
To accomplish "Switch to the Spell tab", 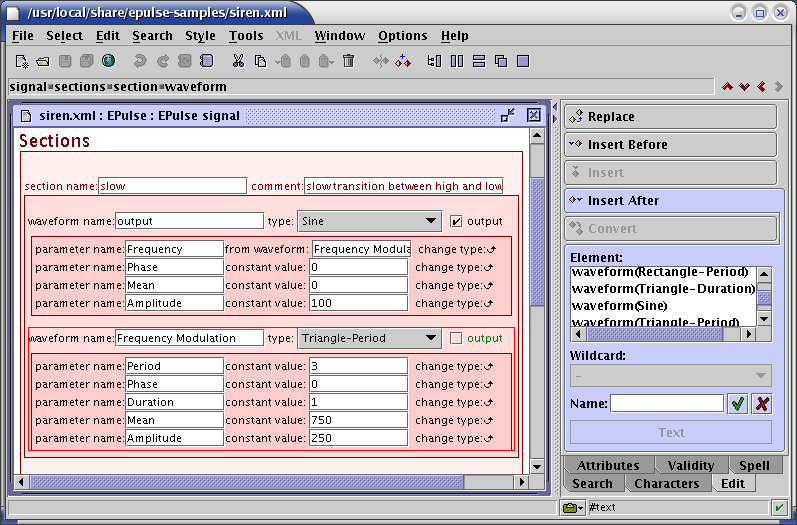I will [754, 466].
